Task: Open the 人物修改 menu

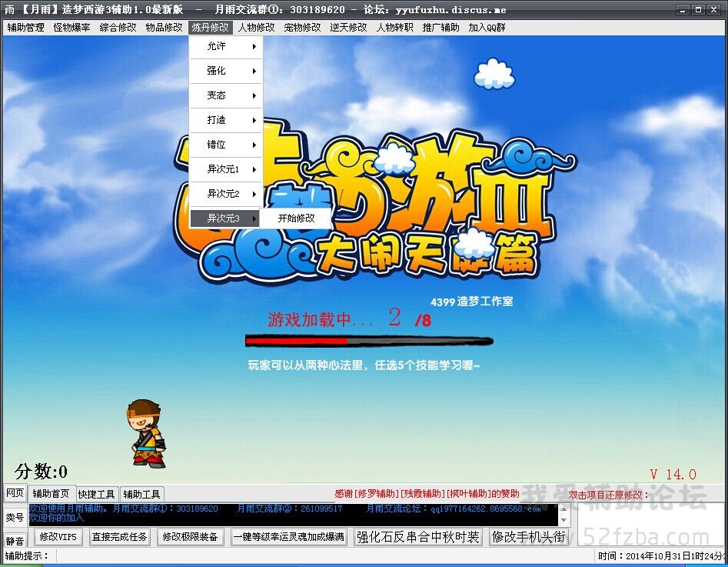Action: pyautogui.click(x=256, y=28)
